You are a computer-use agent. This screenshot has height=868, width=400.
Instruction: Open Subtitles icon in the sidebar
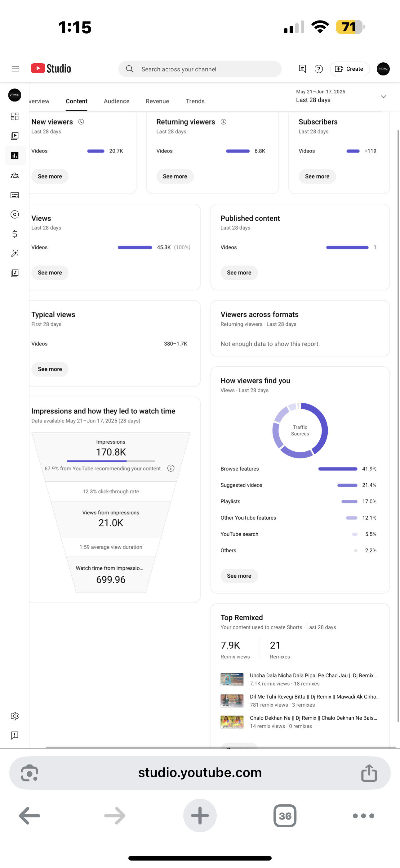point(15,195)
